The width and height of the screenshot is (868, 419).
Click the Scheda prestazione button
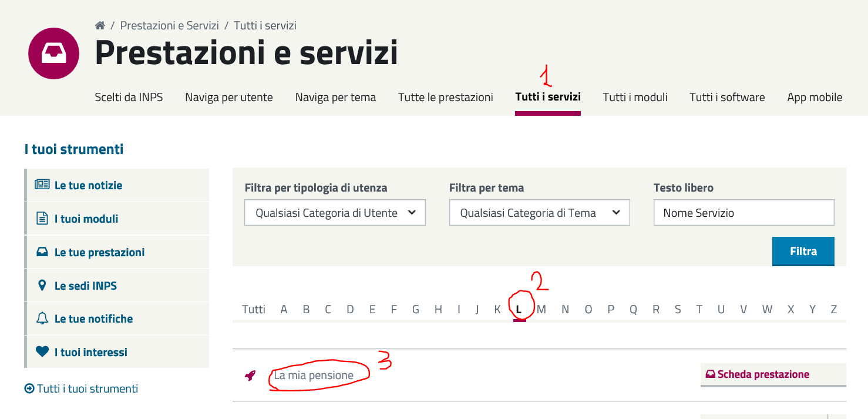point(763,374)
